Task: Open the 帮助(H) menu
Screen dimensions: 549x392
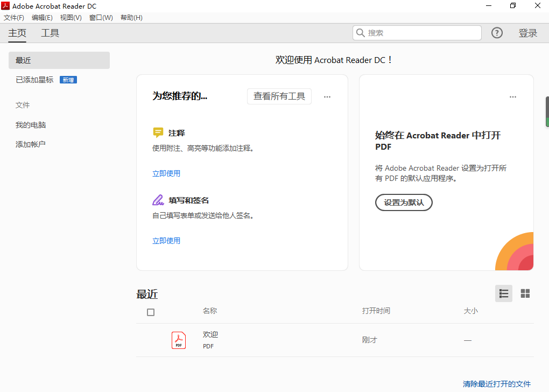Action: pos(131,18)
